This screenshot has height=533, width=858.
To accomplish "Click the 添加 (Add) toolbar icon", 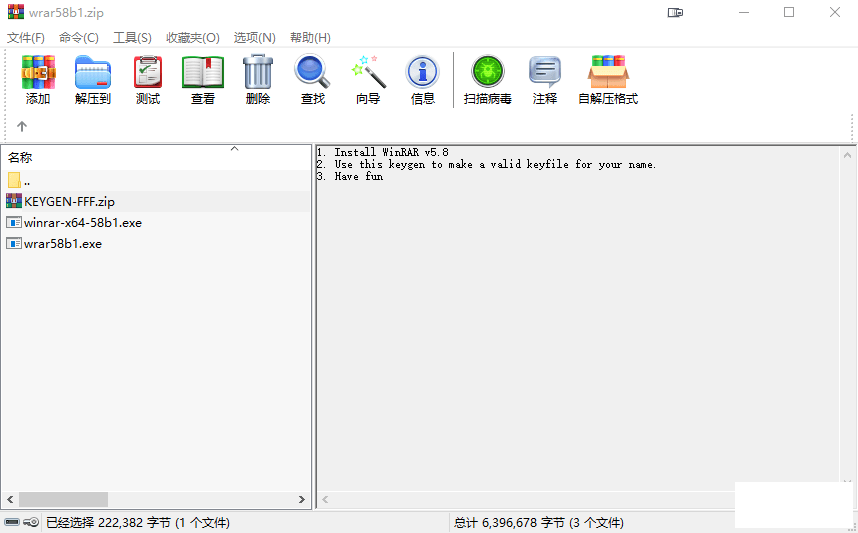I will pos(38,72).
